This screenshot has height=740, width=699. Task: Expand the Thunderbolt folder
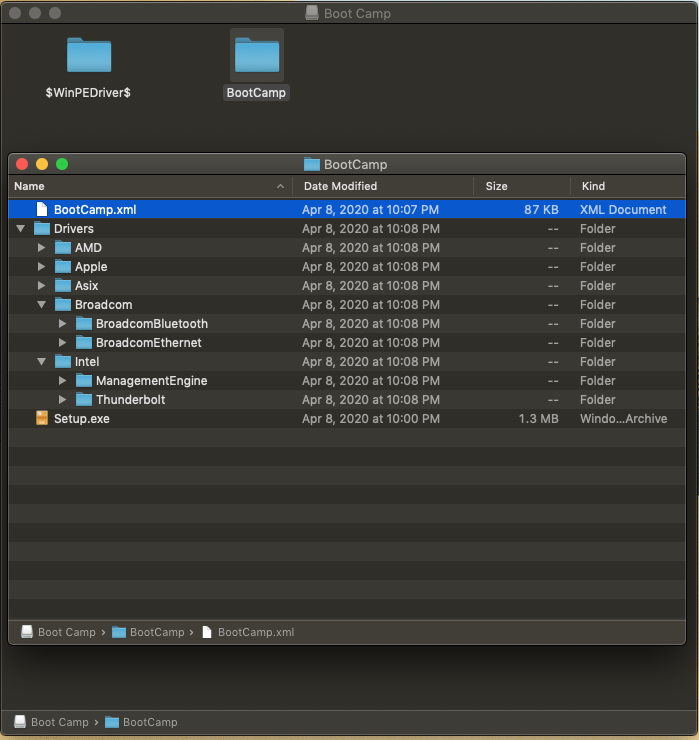[62, 400]
